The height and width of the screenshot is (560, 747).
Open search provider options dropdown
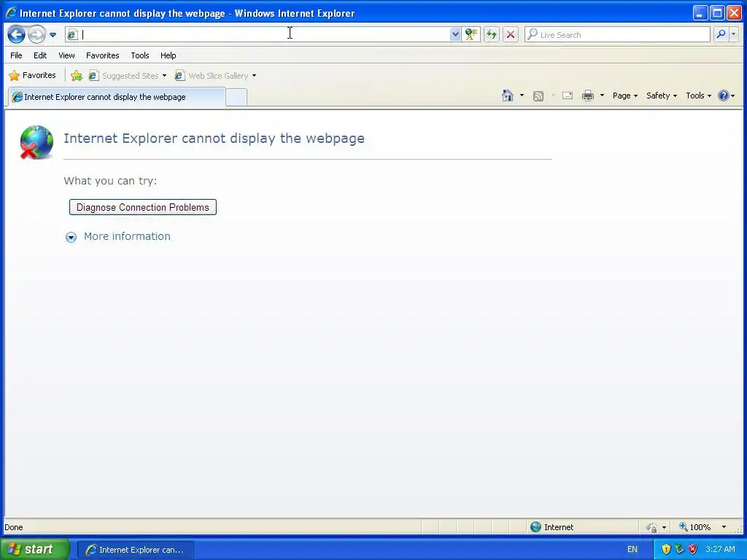click(734, 34)
